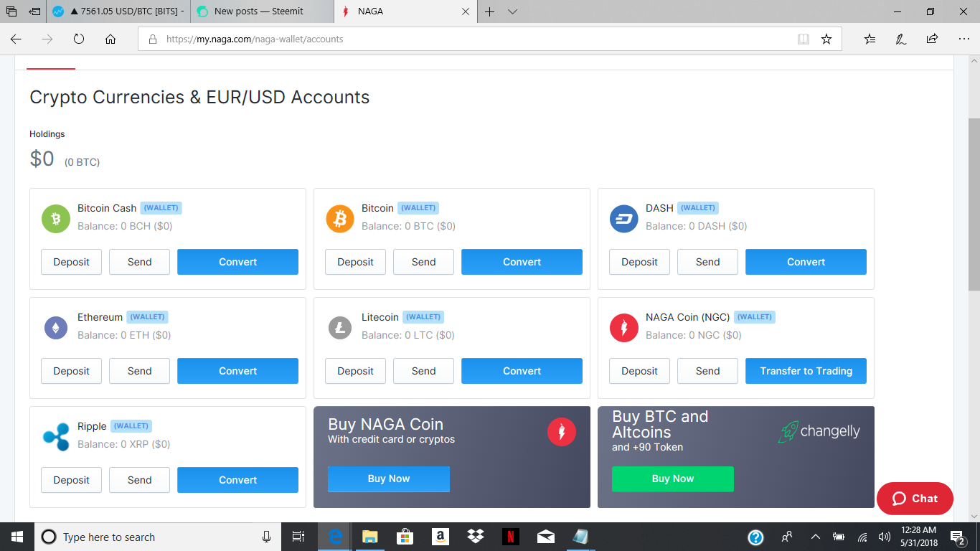Click the Litecoin coin icon

[x=340, y=328]
